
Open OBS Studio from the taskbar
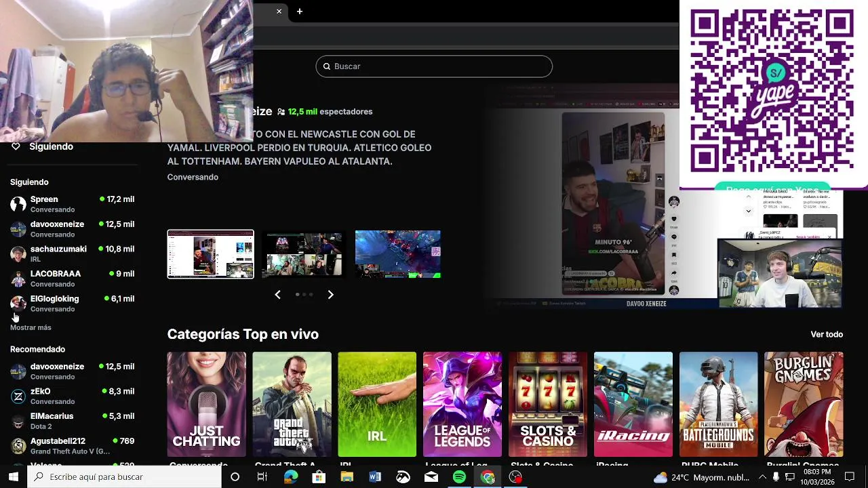click(515, 477)
